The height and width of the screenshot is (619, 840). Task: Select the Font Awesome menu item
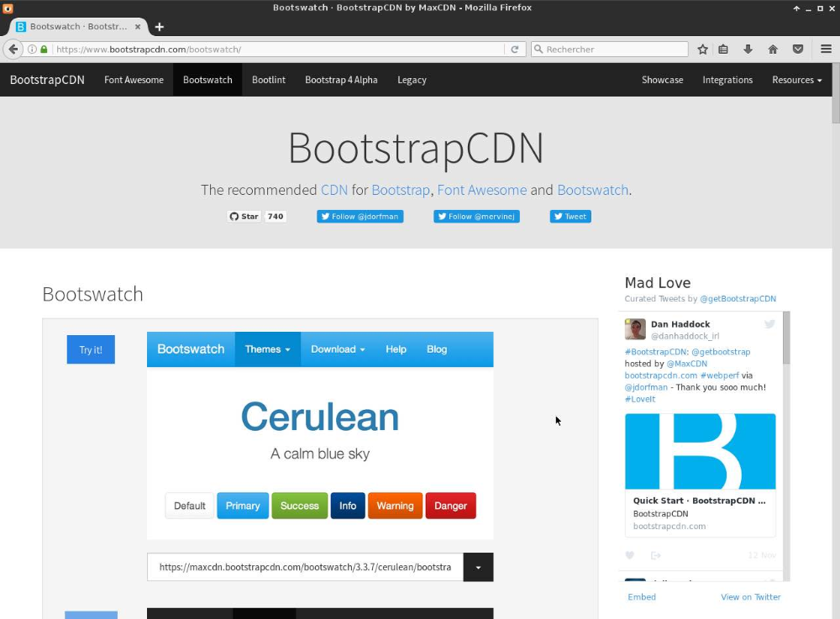pos(134,80)
